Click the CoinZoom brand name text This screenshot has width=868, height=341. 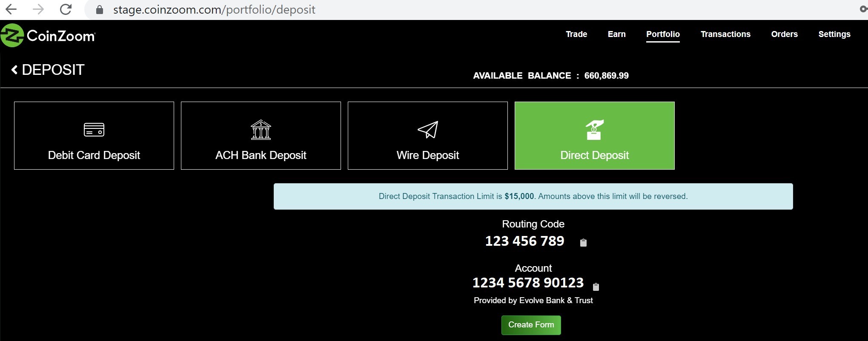pos(61,36)
